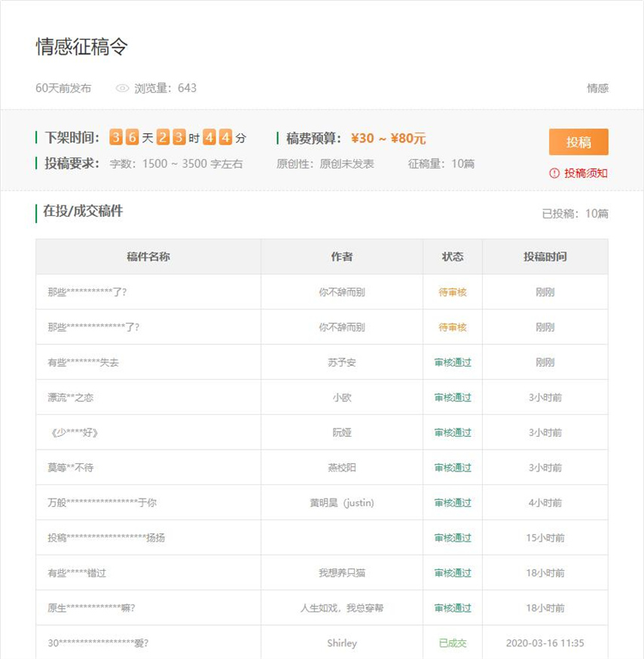Click the 已成交 status label for Shirley's entry

pos(451,642)
